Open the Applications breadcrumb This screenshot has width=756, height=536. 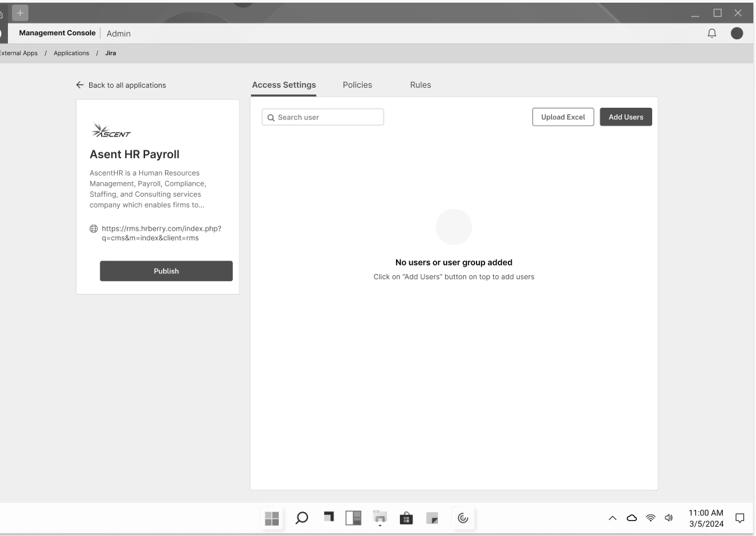pyautogui.click(x=71, y=53)
